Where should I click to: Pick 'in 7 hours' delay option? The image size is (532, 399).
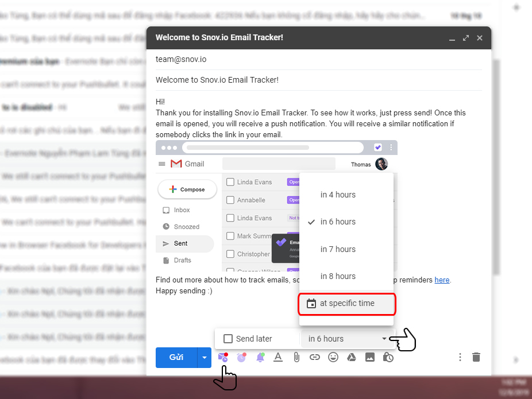[x=346, y=249]
